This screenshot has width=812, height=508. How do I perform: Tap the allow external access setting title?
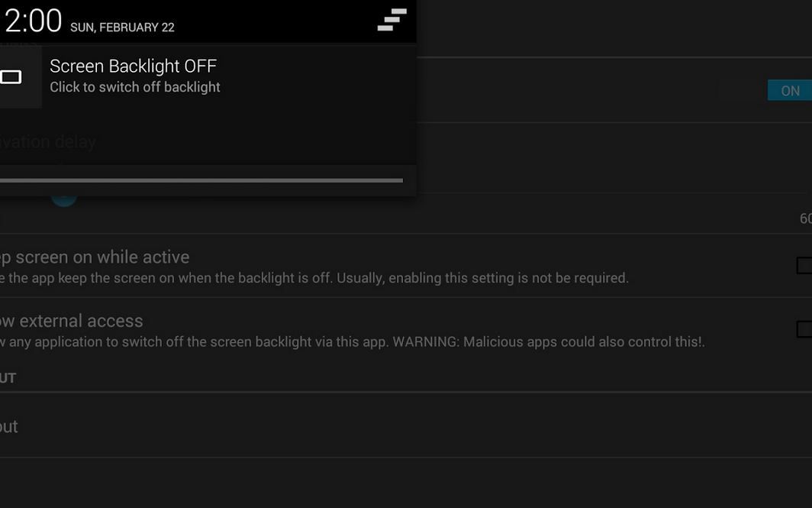point(72,321)
